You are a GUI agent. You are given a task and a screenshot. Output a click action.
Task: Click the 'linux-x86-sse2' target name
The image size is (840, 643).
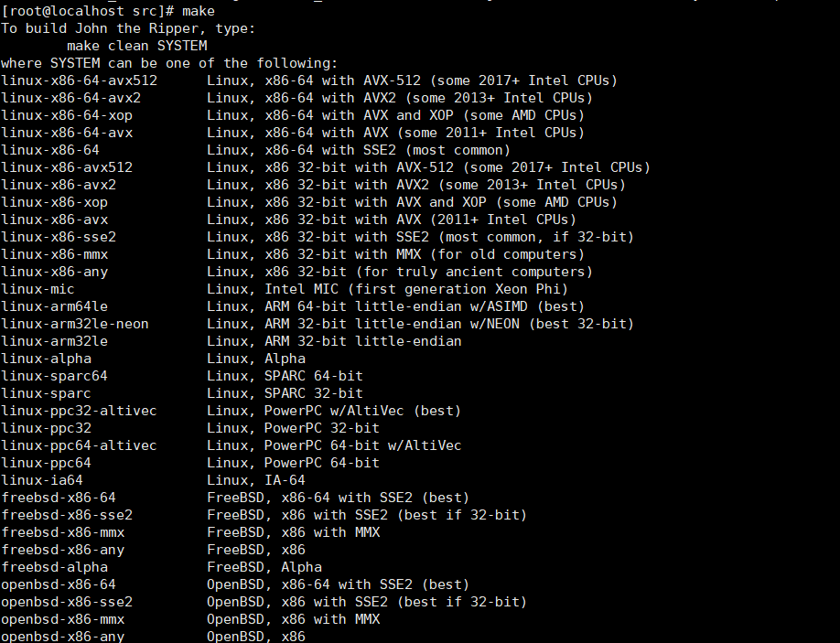click(59, 237)
